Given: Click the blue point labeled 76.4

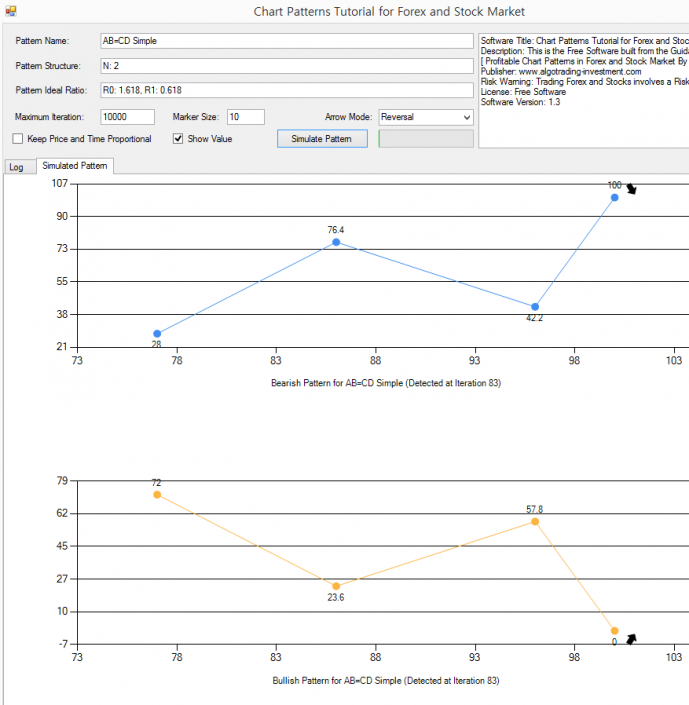Looking at the screenshot, I should coord(336,242).
